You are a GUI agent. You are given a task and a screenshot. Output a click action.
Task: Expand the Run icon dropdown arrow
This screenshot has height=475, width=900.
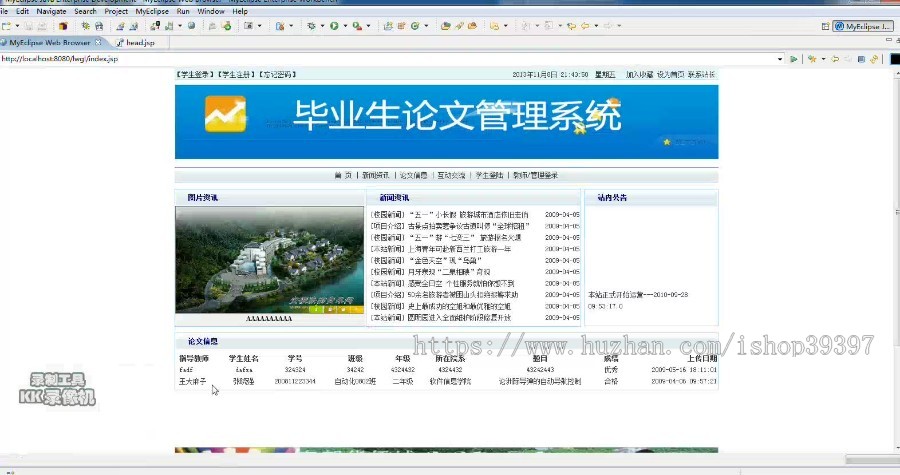(345, 26)
